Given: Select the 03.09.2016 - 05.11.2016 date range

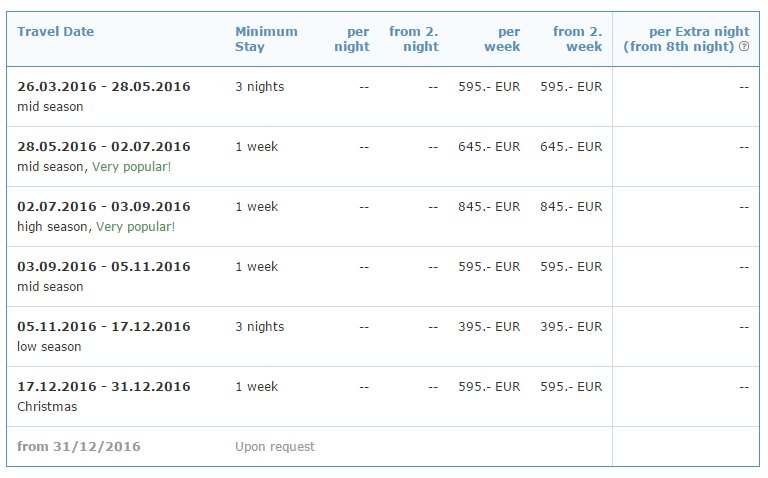Looking at the screenshot, I should click(104, 267).
